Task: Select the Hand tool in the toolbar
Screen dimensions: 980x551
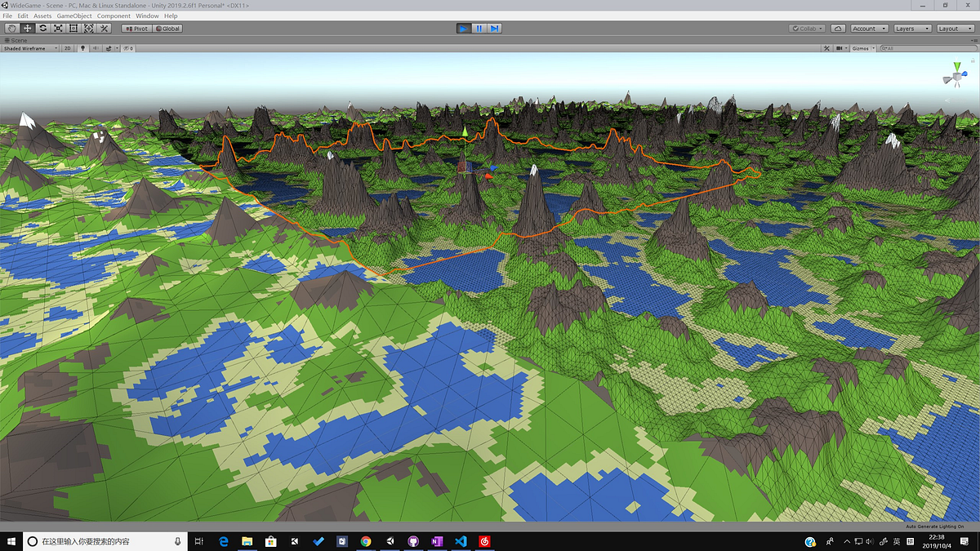Action: [x=11, y=27]
